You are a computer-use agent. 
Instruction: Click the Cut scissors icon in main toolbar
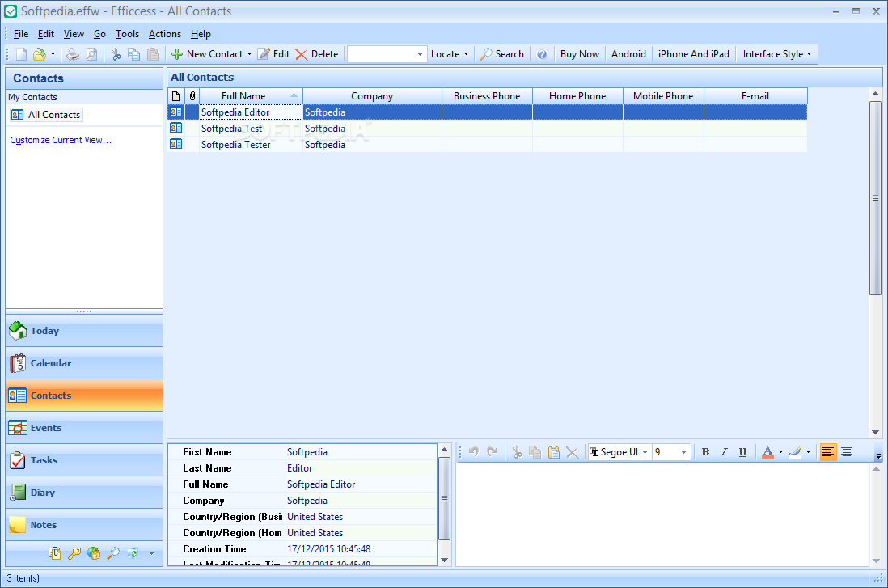(116, 54)
